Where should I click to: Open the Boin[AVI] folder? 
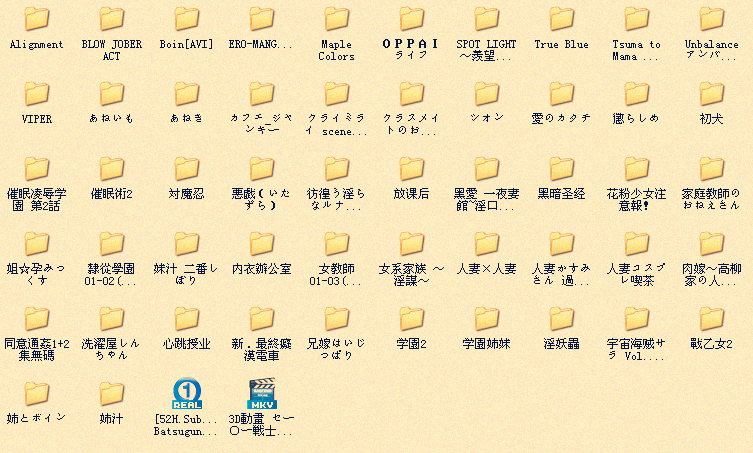click(187, 20)
